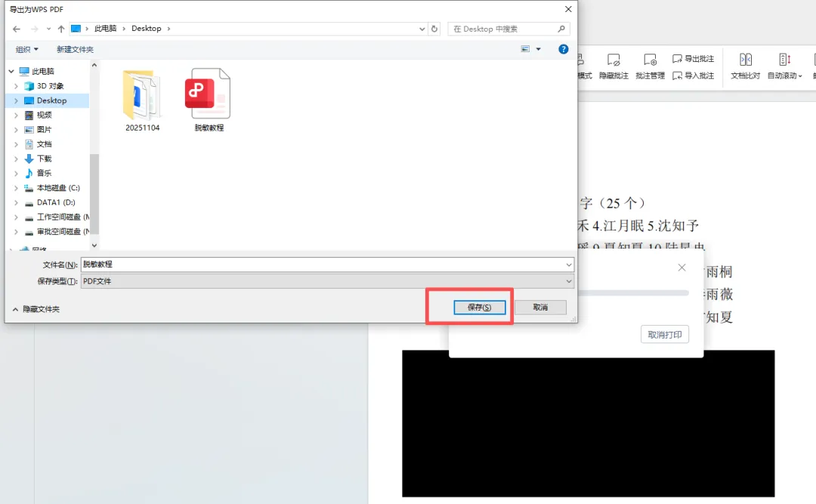The height and width of the screenshot is (504, 816).
Task: Select the 脱敏教程 PDF file
Action: pos(209,100)
